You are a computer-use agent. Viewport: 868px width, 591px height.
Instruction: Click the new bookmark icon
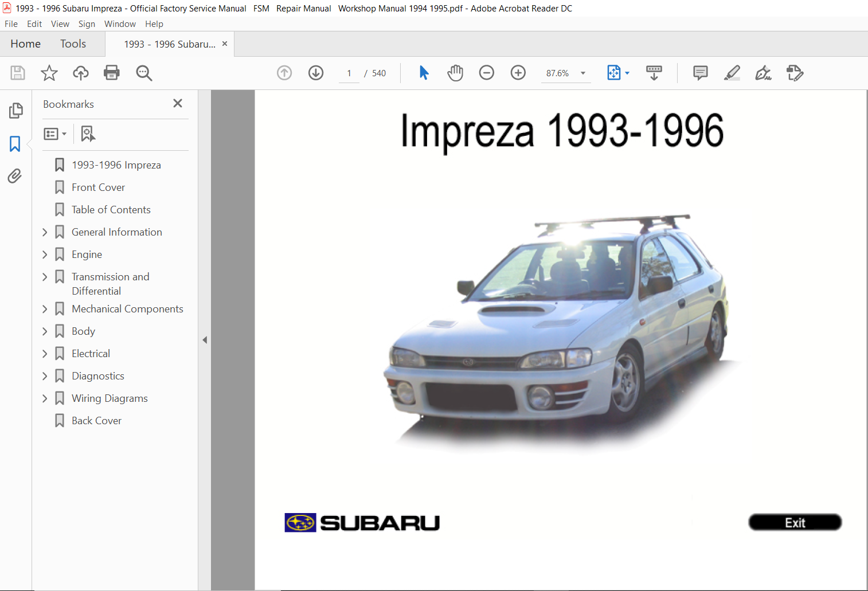[88, 134]
